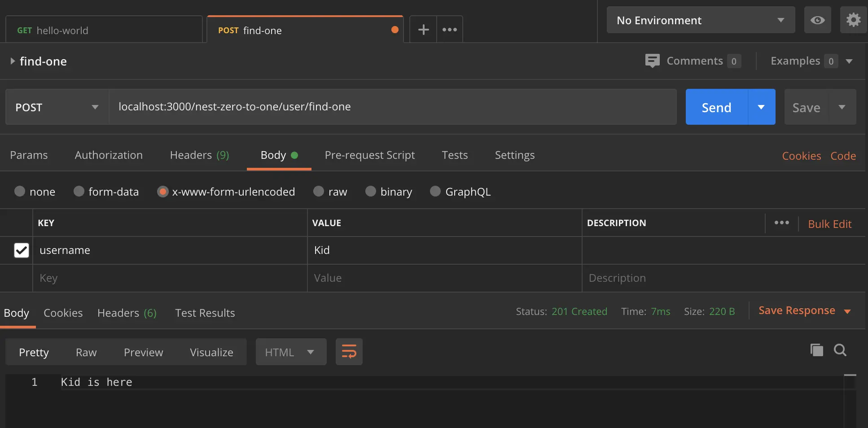
Task: Open the Cookies link near Code
Action: [x=802, y=156]
